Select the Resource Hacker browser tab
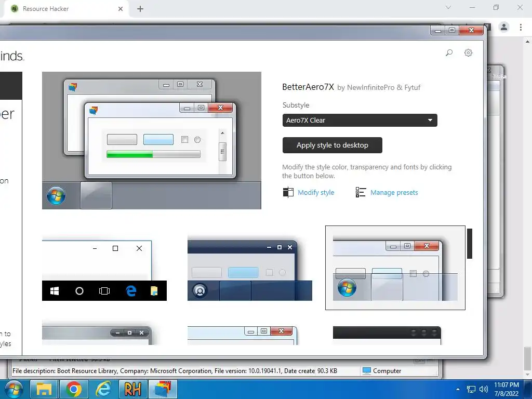532x399 pixels. tap(66, 9)
